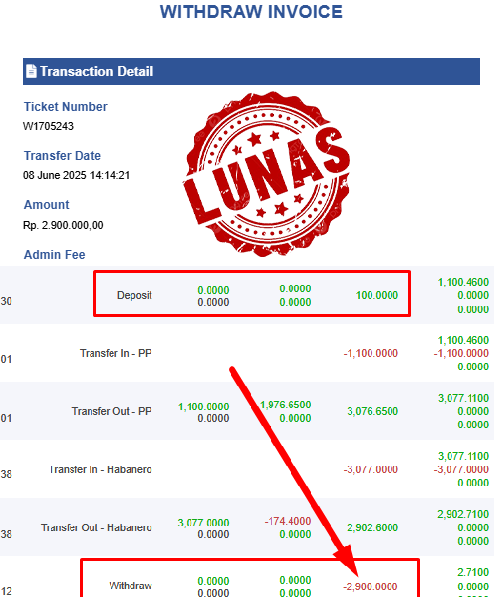Select the 3,076.6500 value
The width and height of the screenshot is (494, 597).
[x=372, y=411]
